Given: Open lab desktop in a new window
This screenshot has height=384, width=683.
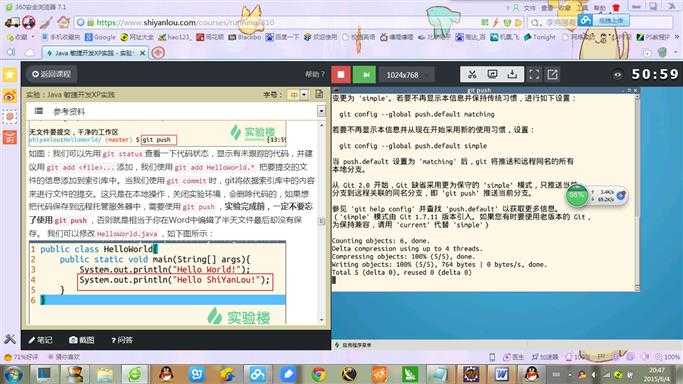Looking at the screenshot, I should click(x=553, y=74).
